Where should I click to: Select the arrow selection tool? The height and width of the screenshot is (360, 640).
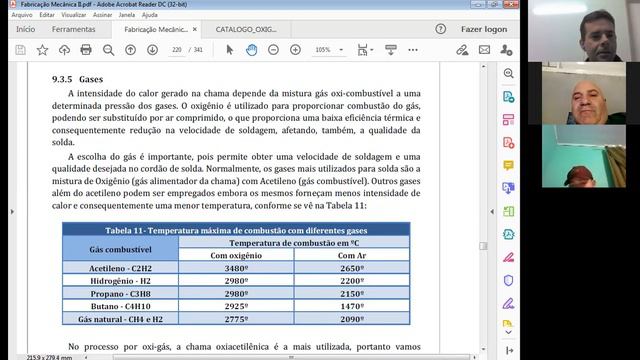click(x=229, y=50)
